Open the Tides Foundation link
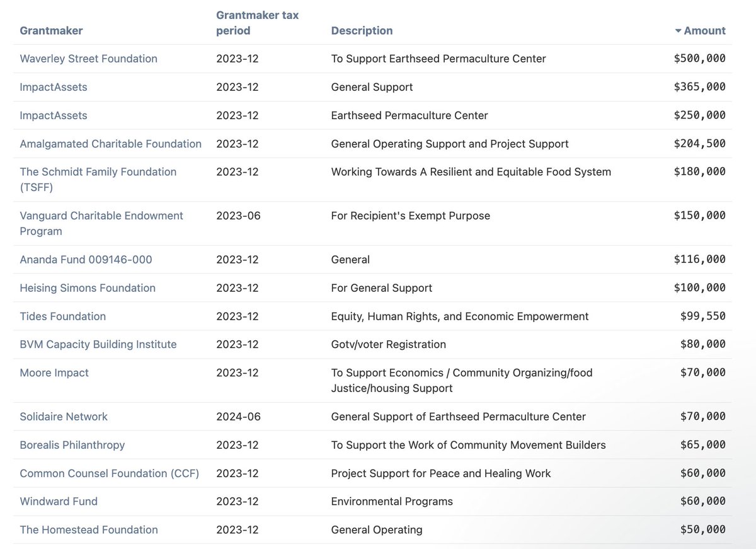 click(62, 316)
